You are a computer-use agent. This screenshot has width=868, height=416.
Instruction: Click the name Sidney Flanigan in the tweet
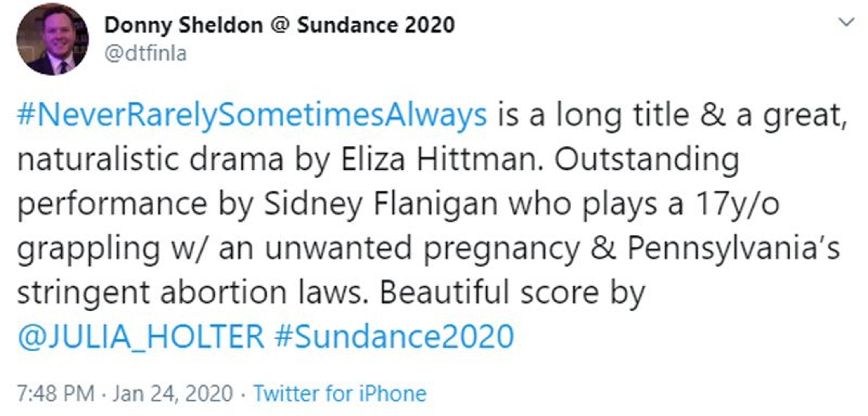(x=380, y=204)
